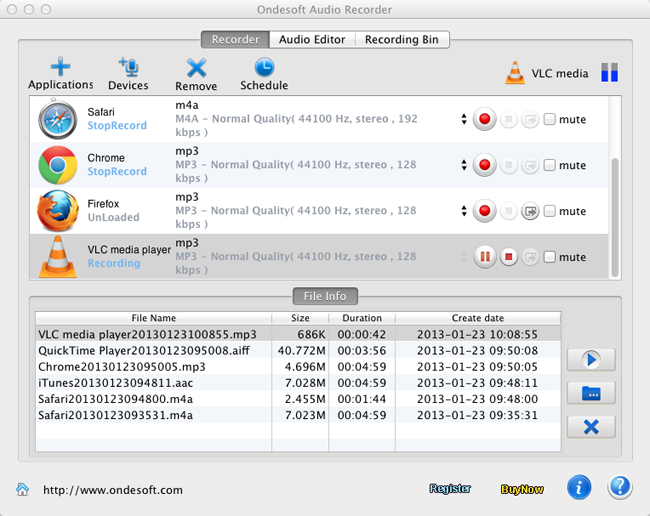Select file VLC media player20130123100855.mp3
Viewport: 650px width, 516px height.
tap(148, 334)
